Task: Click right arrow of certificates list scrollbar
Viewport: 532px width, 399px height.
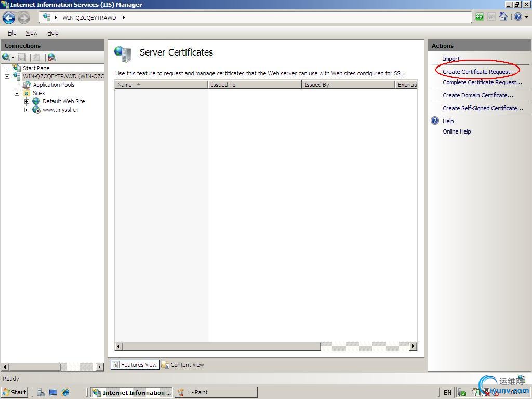Action: click(x=413, y=347)
